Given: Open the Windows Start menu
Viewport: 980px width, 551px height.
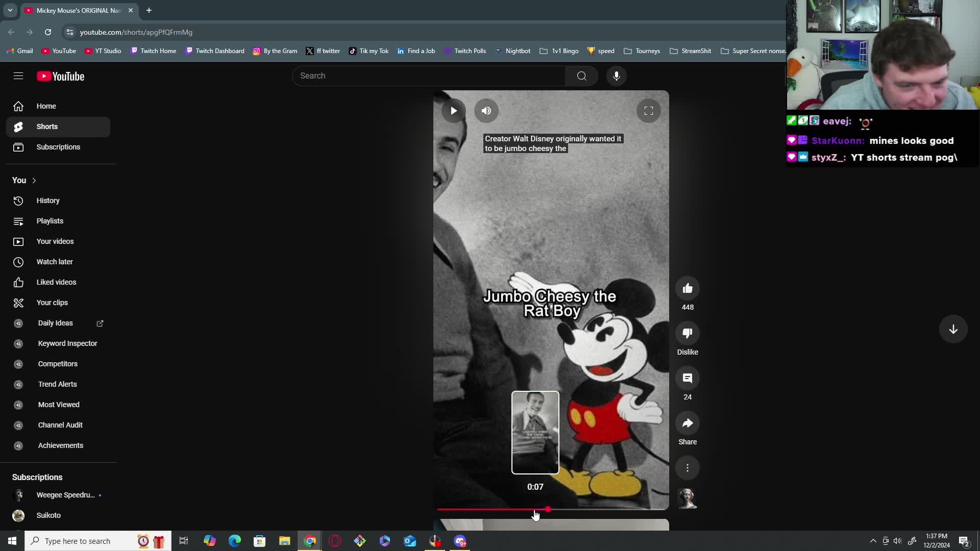Looking at the screenshot, I should (x=12, y=541).
